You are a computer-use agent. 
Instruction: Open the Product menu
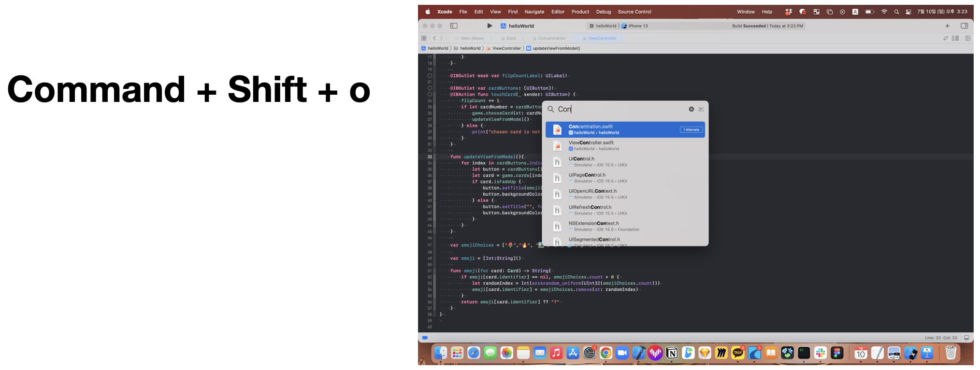(x=580, y=12)
